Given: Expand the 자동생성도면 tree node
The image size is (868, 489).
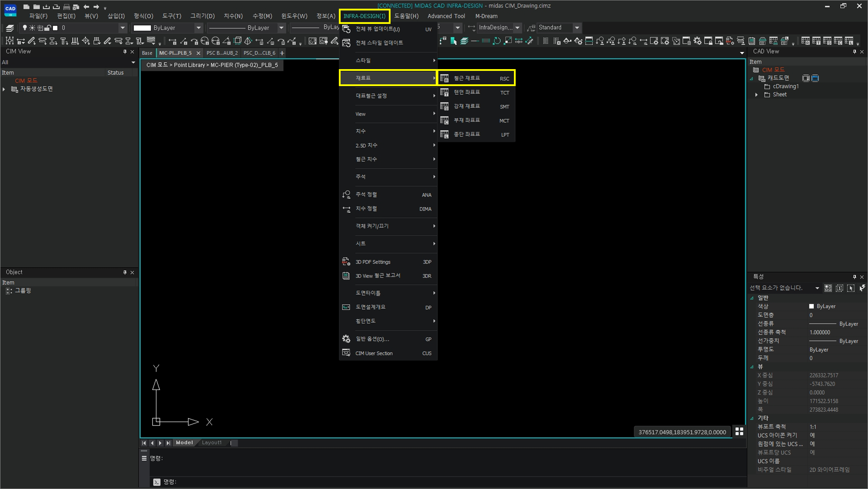Looking at the screenshot, I should (x=4, y=89).
